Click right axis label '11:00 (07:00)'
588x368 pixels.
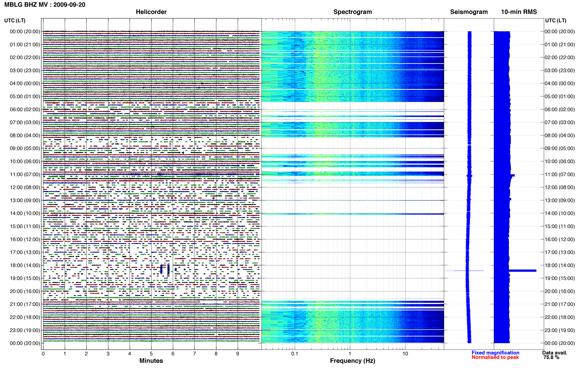click(x=560, y=174)
